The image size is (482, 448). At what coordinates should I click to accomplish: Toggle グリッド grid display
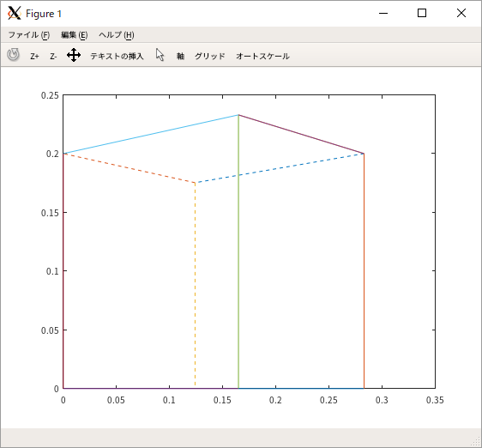point(210,56)
